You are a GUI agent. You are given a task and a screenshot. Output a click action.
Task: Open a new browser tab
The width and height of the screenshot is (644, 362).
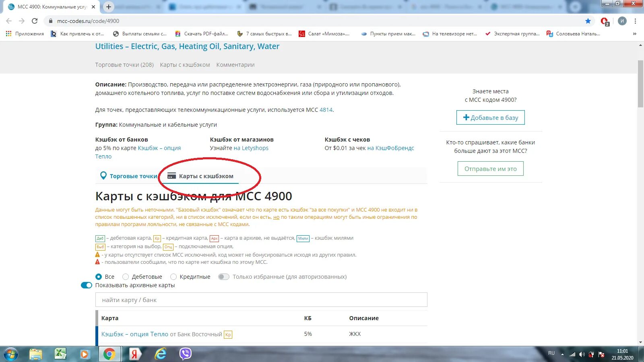[109, 7]
